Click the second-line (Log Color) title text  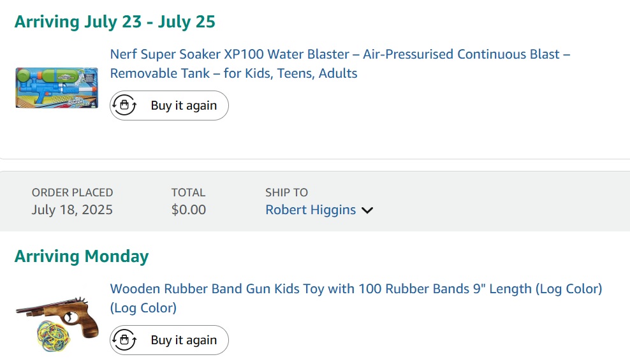[143, 308]
